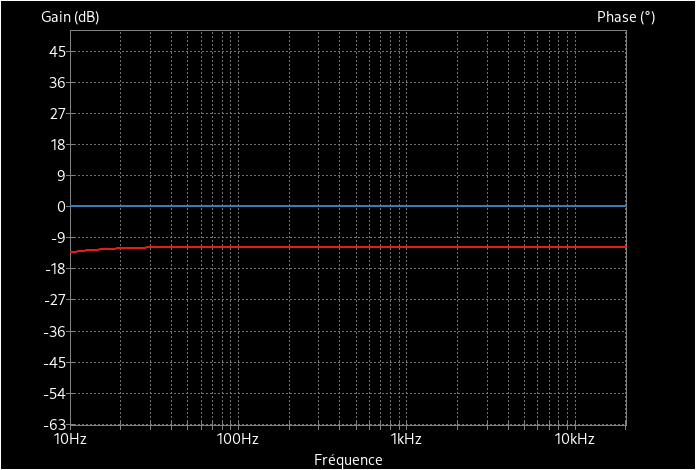
Task: Click the 1kHz frequency tick label
Action: tap(405, 439)
